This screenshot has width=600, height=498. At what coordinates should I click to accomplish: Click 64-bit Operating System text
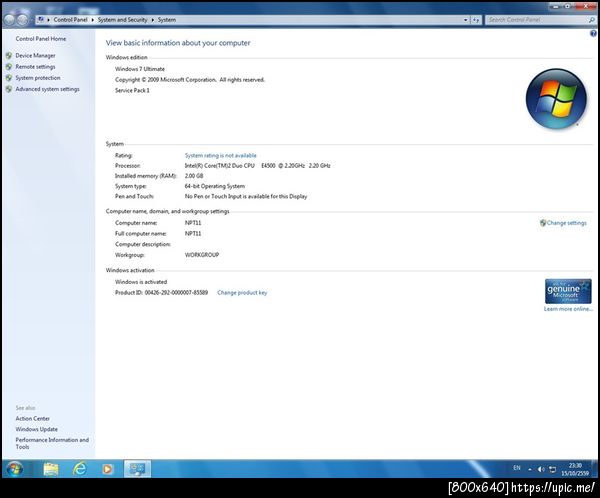click(x=215, y=186)
